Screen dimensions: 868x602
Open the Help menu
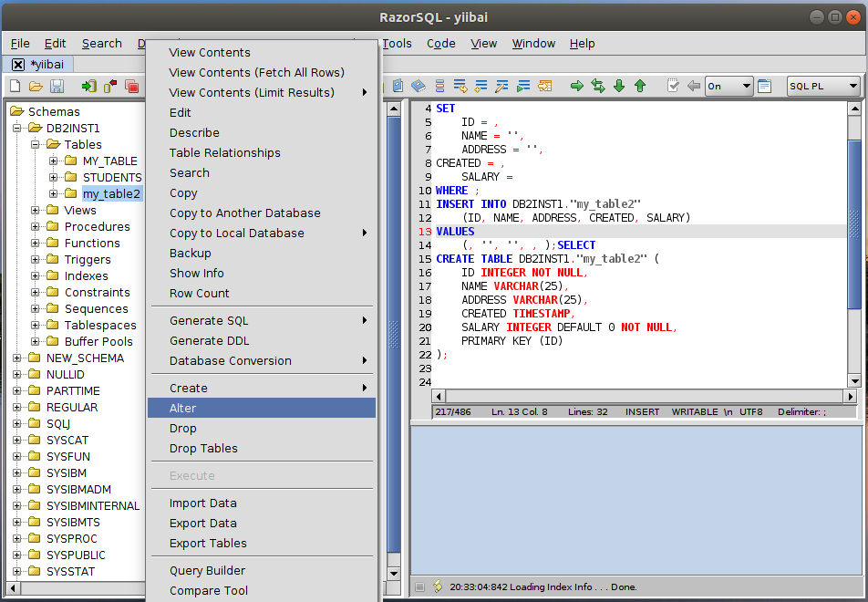click(582, 43)
